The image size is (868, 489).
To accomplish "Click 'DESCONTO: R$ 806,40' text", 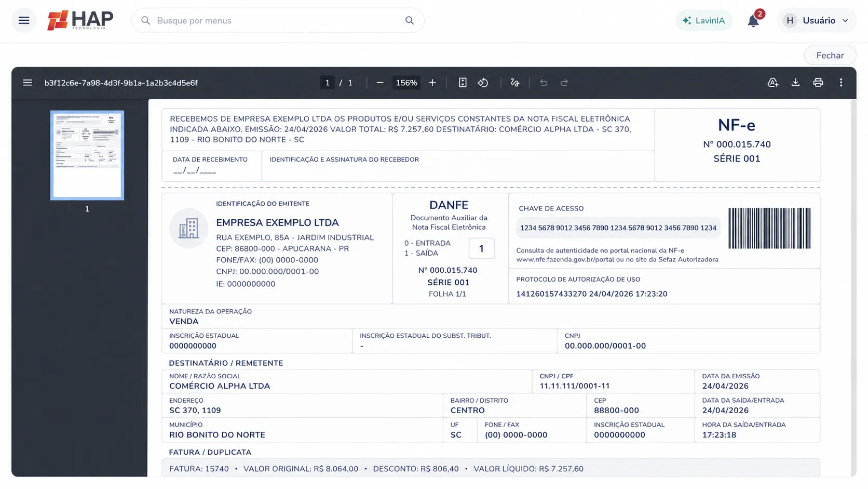I will [416, 469].
